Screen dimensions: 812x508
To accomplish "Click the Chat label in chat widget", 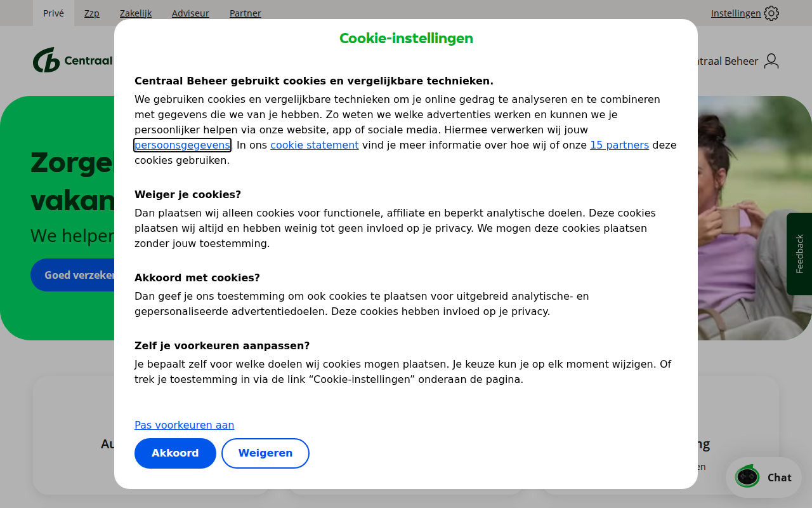I will [780, 478].
